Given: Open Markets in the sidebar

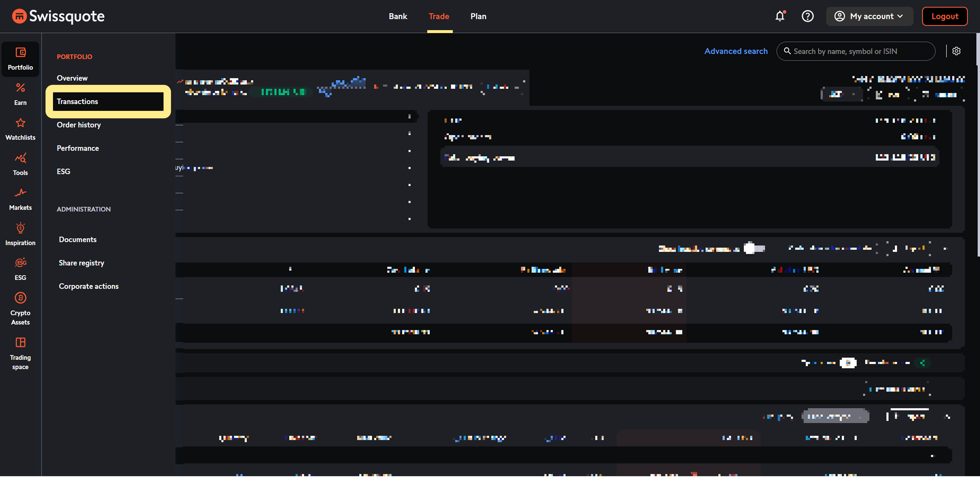Looking at the screenshot, I should [x=20, y=199].
